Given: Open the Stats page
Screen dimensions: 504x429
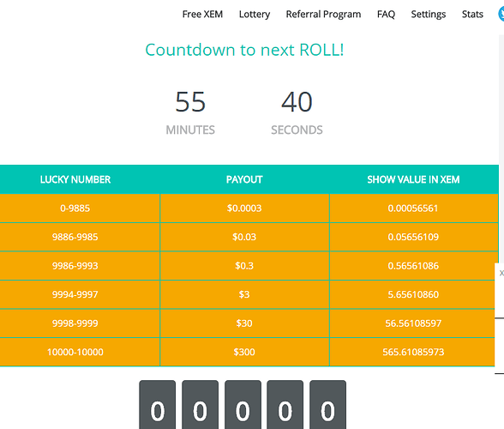Looking at the screenshot, I should (x=472, y=15).
